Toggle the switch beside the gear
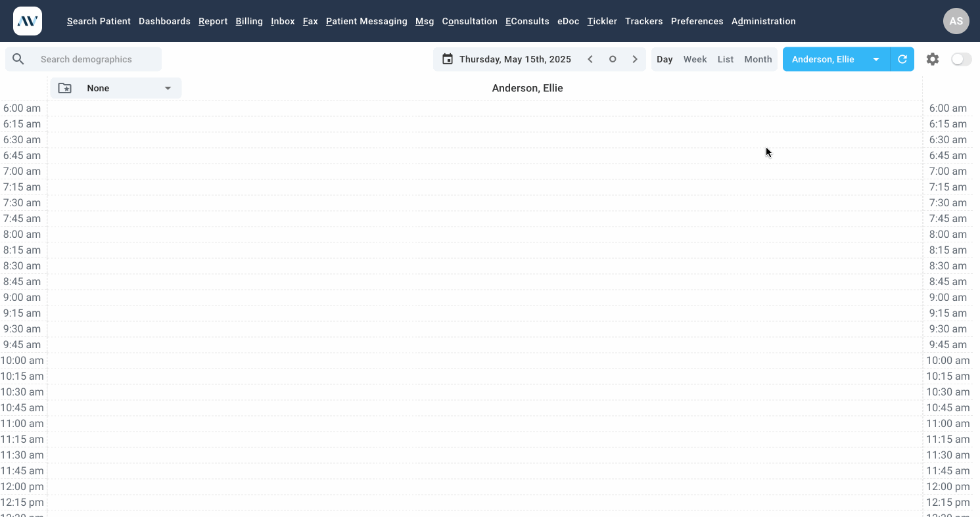The width and height of the screenshot is (980, 517). click(962, 59)
